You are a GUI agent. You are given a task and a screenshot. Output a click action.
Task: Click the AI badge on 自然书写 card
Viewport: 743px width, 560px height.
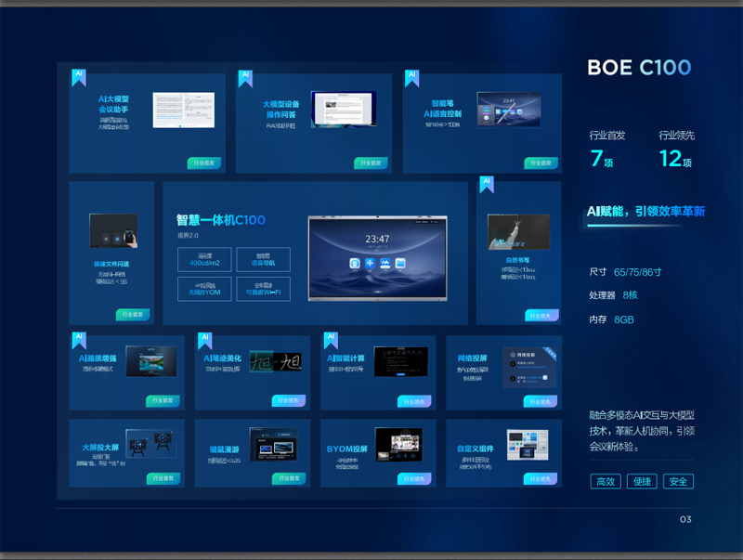coord(487,184)
